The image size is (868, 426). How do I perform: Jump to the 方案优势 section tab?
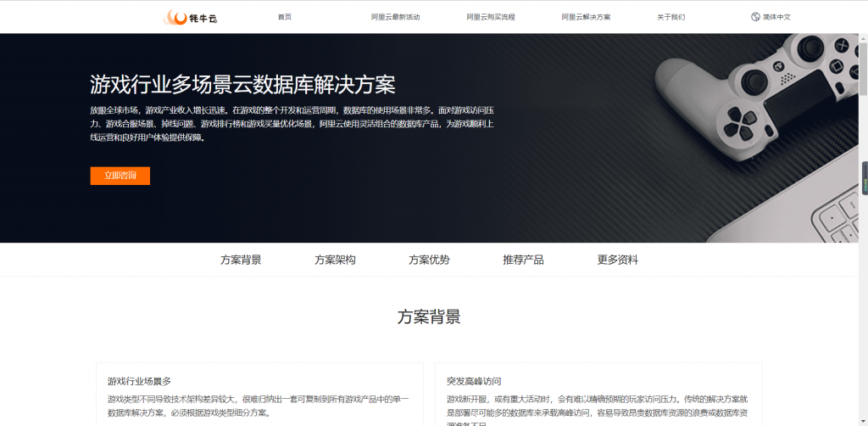(x=429, y=260)
